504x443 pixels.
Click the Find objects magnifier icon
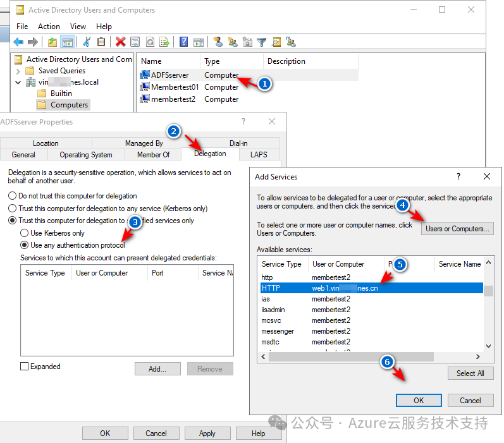[276, 42]
